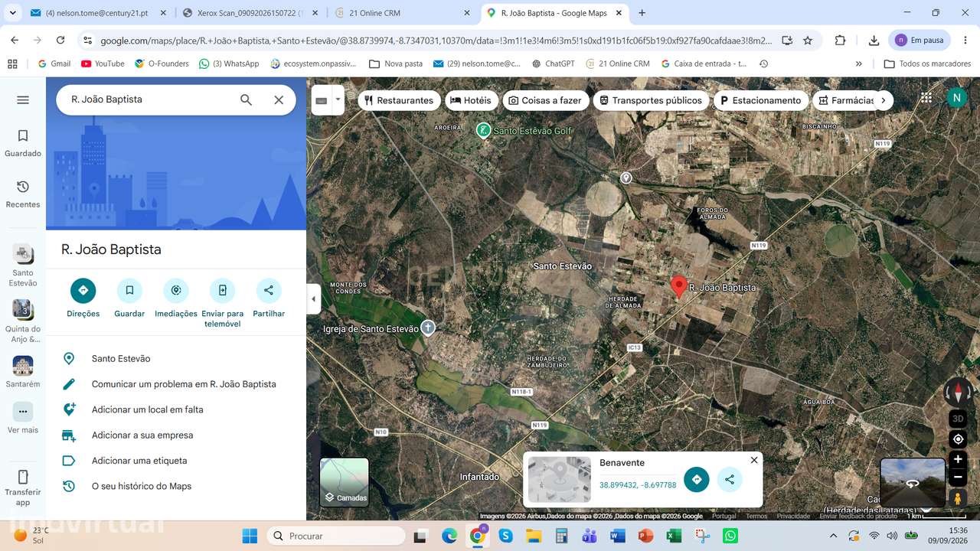Show more bookmarks with double chevron

coord(859,64)
